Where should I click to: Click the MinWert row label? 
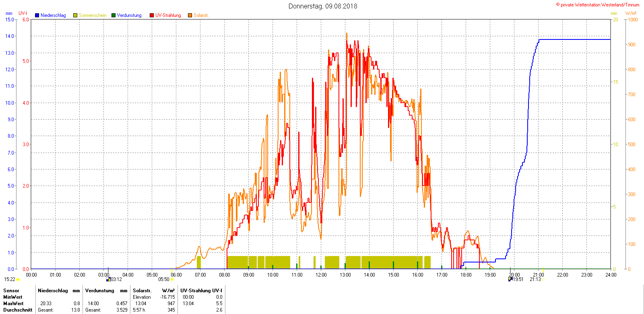pos(13,297)
